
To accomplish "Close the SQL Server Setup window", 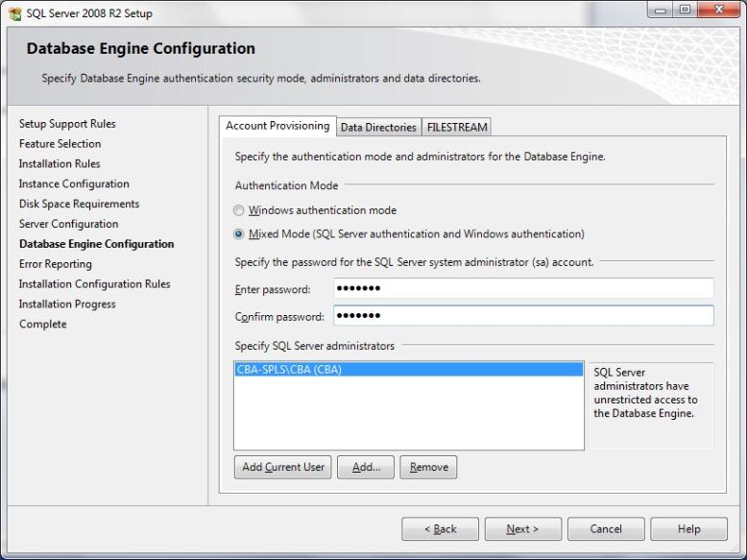I will [x=719, y=10].
